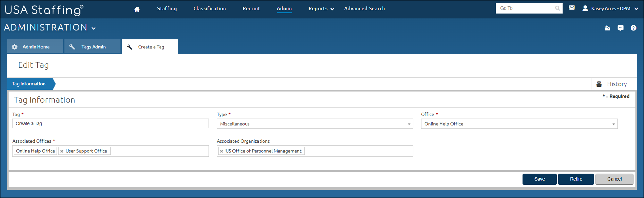Open the Classification menu
This screenshot has width=644, height=198.
(x=210, y=8)
